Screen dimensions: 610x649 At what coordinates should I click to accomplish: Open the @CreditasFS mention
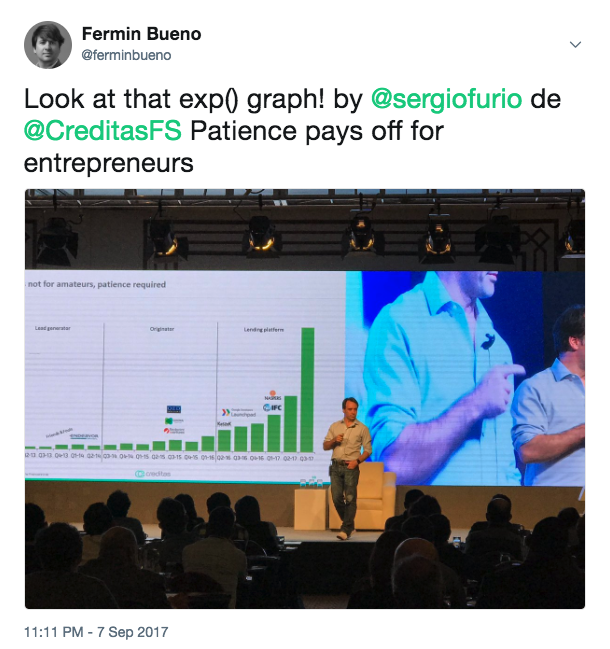tap(103, 131)
